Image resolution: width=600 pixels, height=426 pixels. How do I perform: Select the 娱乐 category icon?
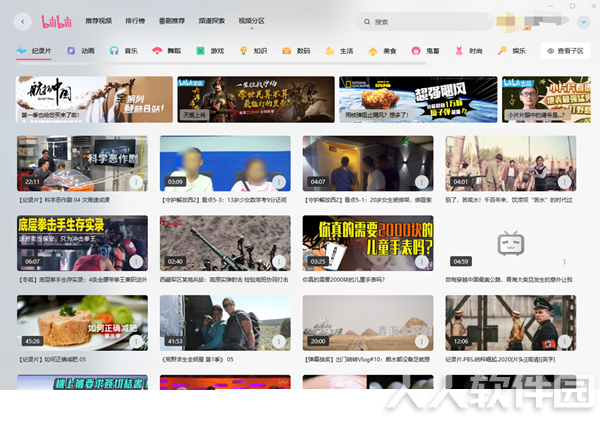(502, 51)
